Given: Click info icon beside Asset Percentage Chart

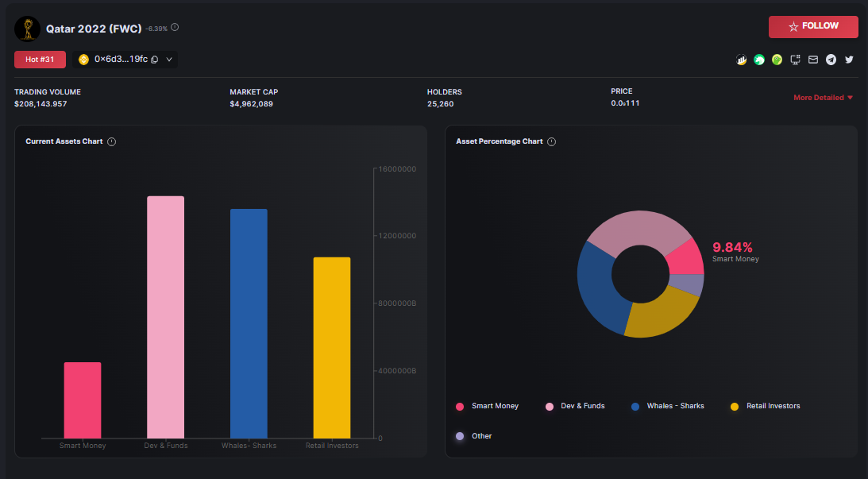Looking at the screenshot, I should (551, 141).
